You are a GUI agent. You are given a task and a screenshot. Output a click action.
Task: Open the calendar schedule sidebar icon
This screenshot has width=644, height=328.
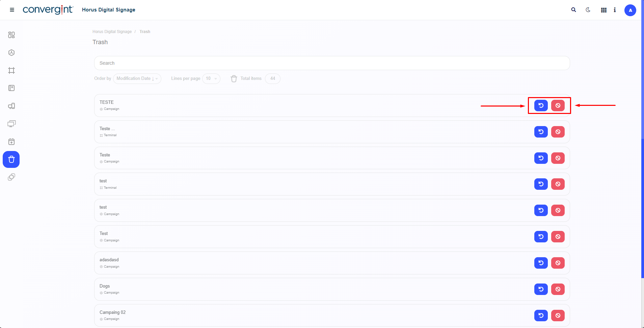pyautogui.click(x=11, y=142)
